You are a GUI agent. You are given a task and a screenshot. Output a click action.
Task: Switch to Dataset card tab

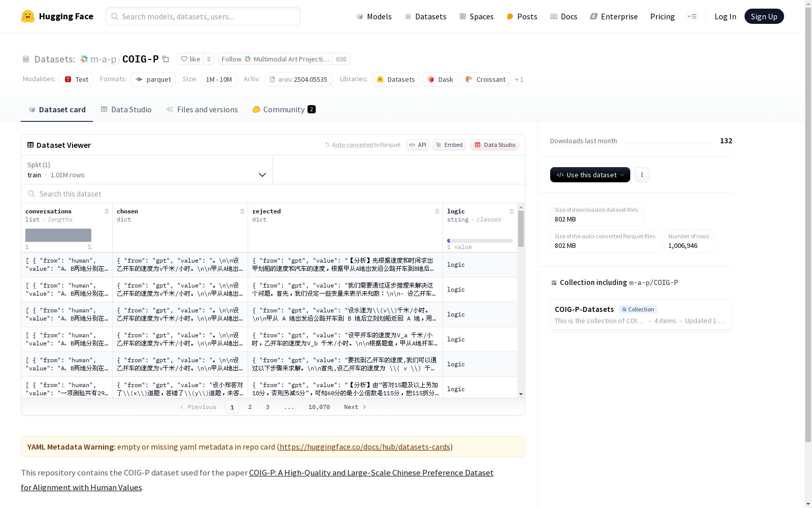coord(57,110)
